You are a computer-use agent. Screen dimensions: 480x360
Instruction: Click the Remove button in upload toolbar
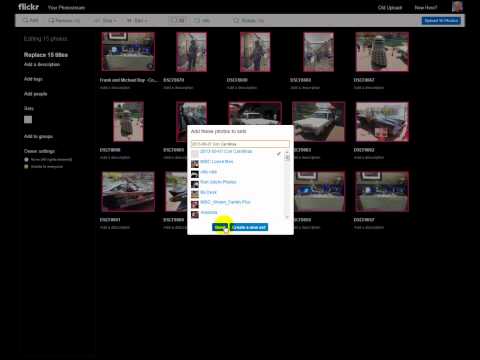pyautogui.click(x=64, y=20)
